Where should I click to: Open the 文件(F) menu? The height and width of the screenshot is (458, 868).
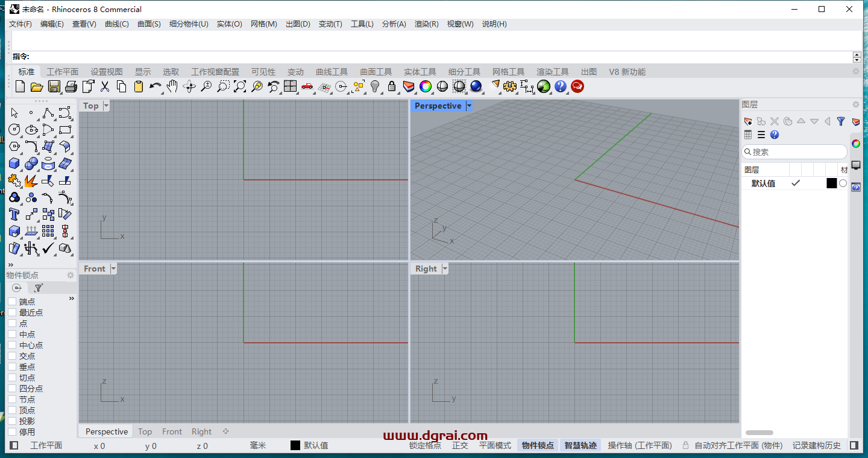(x=20, y=24)
